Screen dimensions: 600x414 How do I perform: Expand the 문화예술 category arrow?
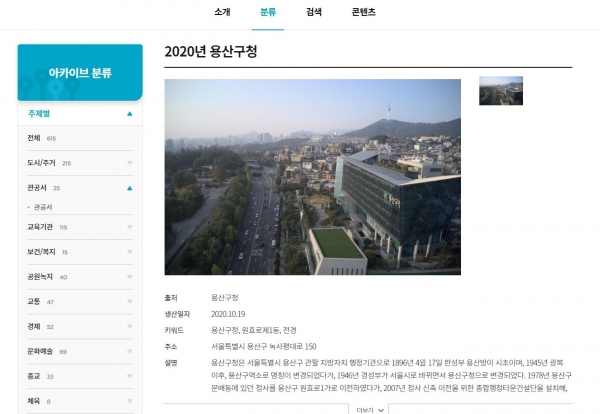pyautogui.click(x=130, y=351)
